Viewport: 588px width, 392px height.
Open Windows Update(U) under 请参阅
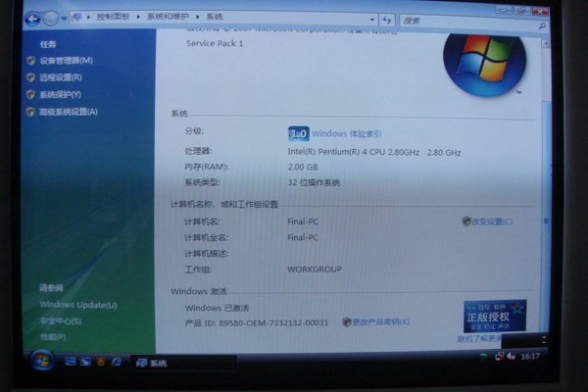point(78,305)
